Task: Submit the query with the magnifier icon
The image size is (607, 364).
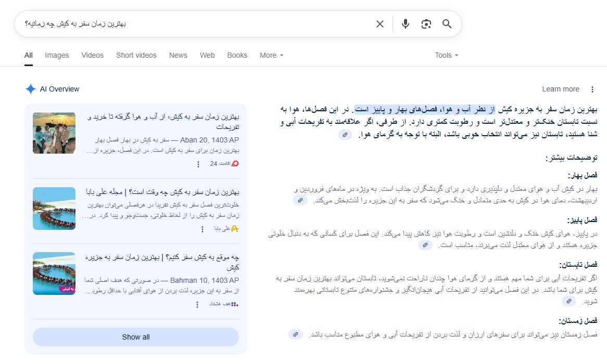Action: [447, 24]
